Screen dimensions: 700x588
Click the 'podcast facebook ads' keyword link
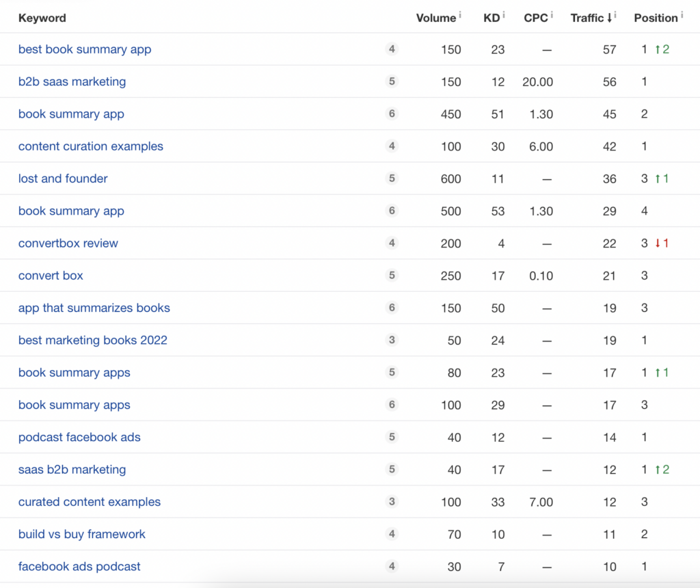pyautogui.click(x=79, y=437)
